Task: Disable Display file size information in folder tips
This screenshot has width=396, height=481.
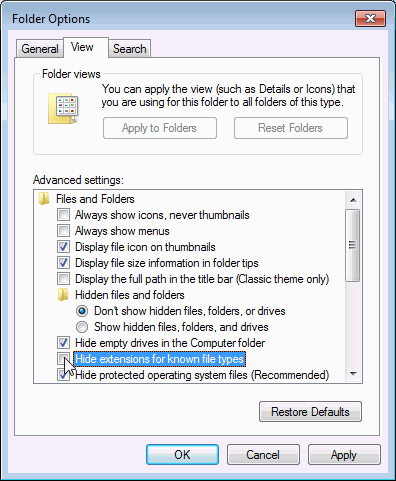Action: 63,263
